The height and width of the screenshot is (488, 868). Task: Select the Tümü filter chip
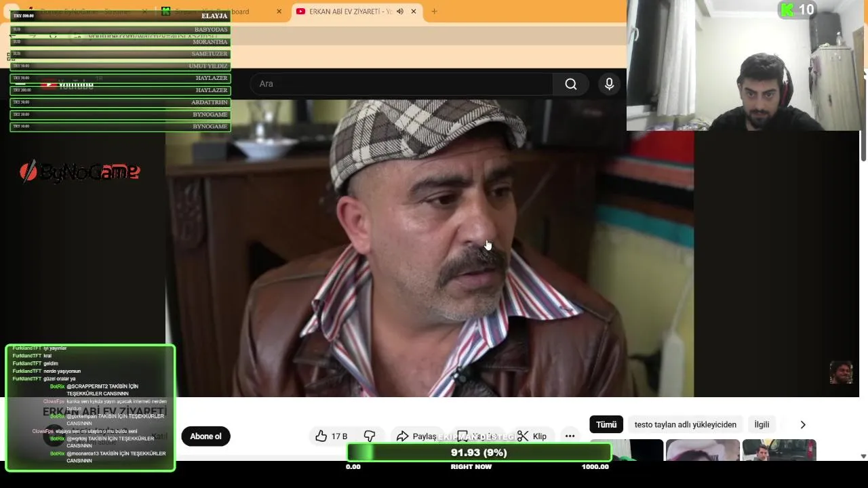[x=606, y=424]
